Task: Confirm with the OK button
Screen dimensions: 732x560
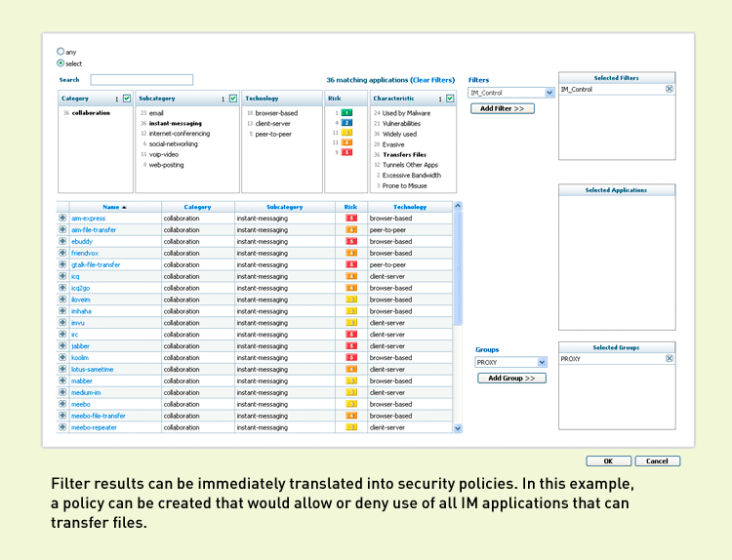Action: point(608,461)
